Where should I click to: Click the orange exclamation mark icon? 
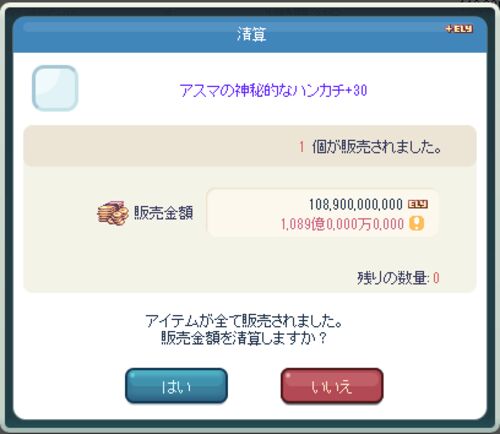(x=417, y=223)
